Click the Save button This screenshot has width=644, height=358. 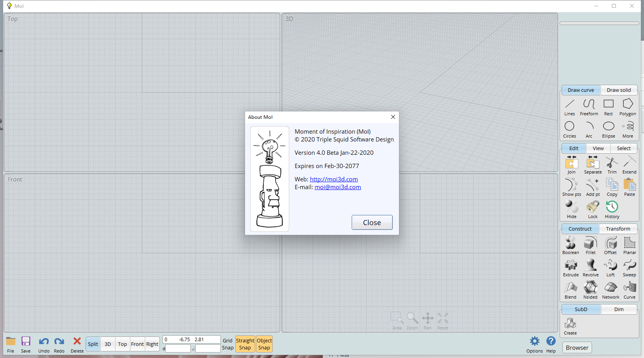coord(26,344)
